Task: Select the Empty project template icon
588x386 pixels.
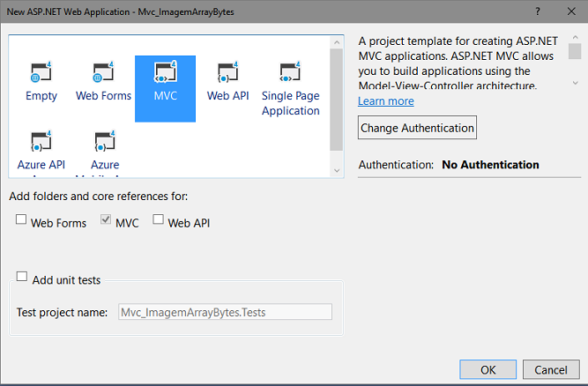Action: (41, 71)
